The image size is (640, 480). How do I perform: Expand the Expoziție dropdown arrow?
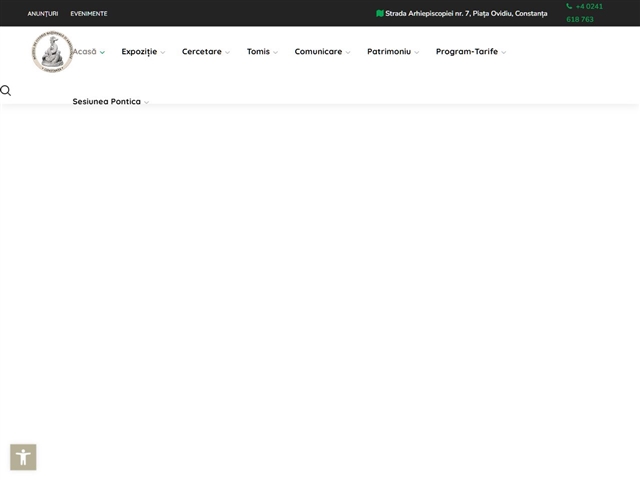click(163, 52)
